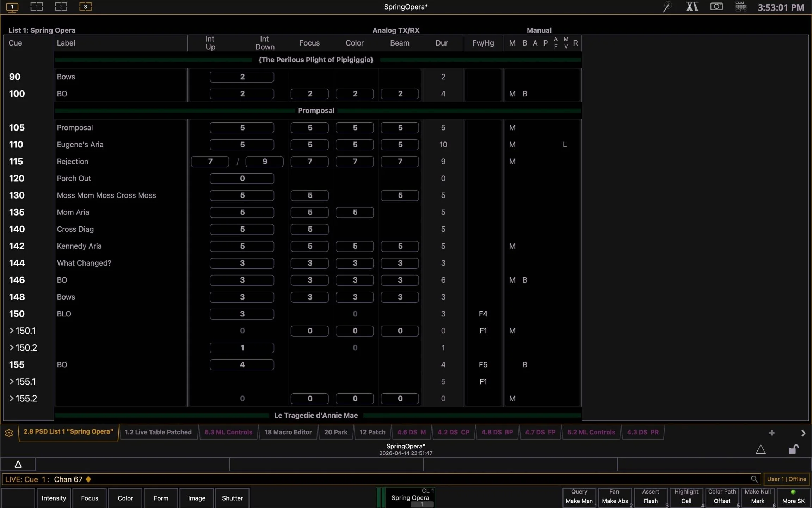Image resolution: width=812 pixels, height=508 pixels.
Task: Select the 4.2 DS CP tab
Action: tap(453, 432)
